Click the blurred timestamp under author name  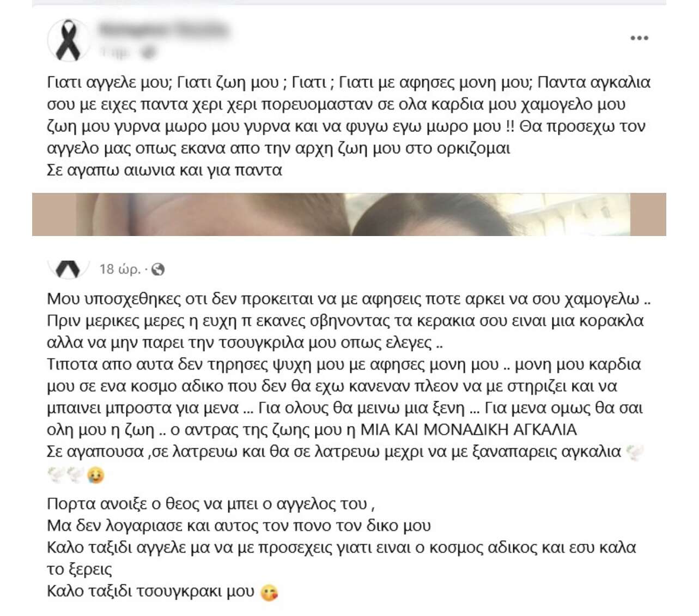tap(115, 53)
